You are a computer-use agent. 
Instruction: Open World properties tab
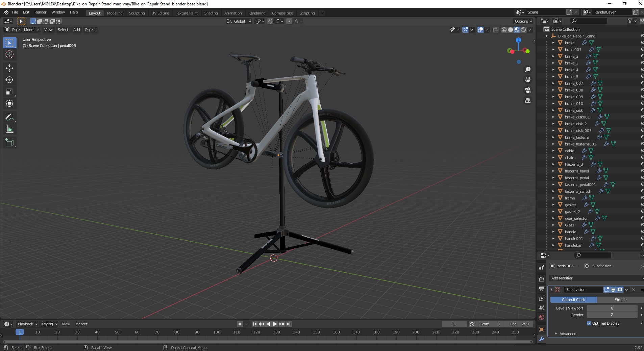click(x=542, y=317)
